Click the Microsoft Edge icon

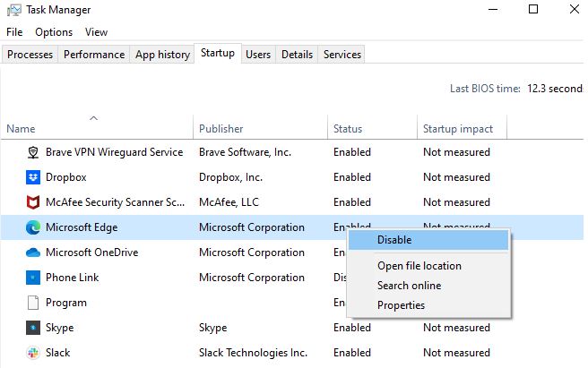coord(33,227)
